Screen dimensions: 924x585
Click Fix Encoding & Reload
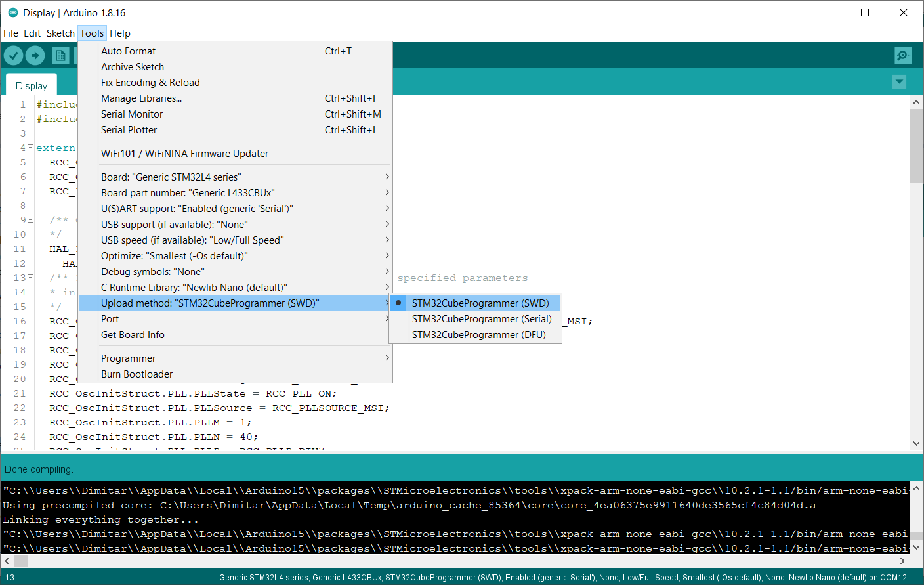click(x=236, y=83)
